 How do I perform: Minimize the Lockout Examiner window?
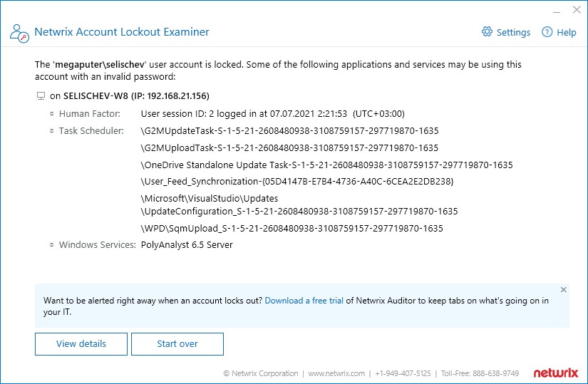coord(557,11)
